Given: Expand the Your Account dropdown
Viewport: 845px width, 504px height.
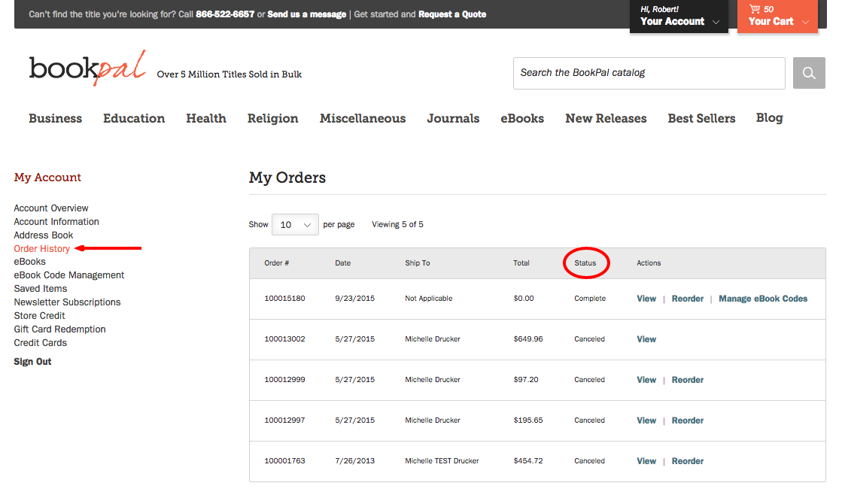Looking at the screenshot, I should (679, 16).
